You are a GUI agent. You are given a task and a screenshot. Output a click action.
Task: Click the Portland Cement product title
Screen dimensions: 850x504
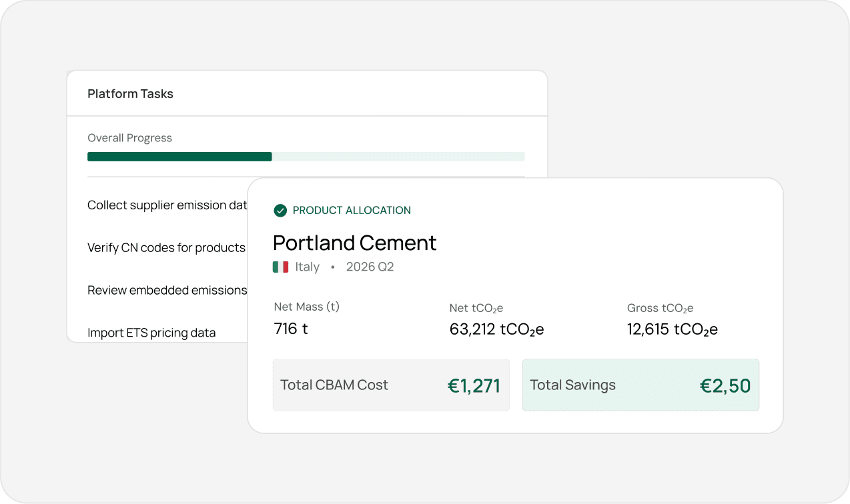tap(355, 243)
